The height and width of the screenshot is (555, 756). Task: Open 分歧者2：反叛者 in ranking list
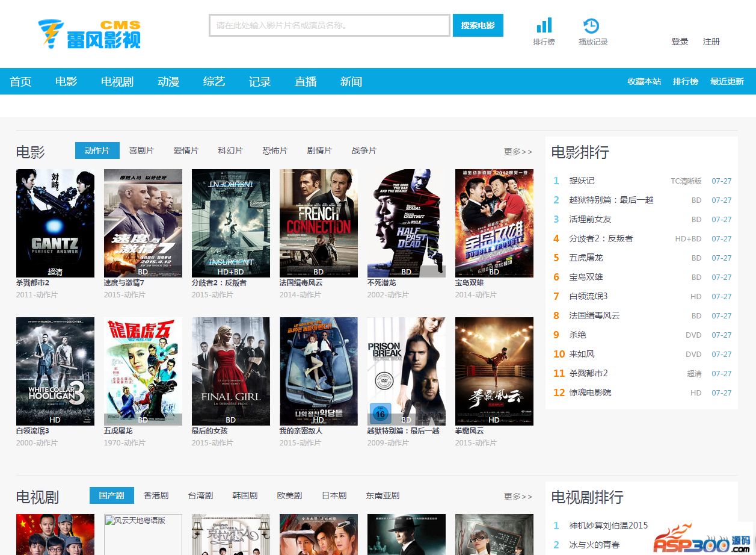pyautogui.click(x=601, y=238)
